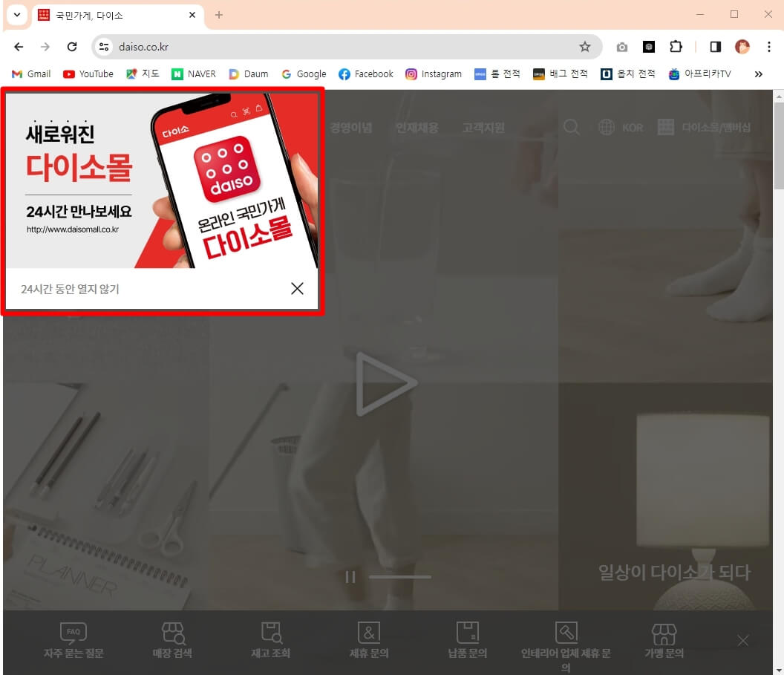This screenshot has width=784, height=675.
Task: Open the Instagram bookmark
Action: (434, 74)
